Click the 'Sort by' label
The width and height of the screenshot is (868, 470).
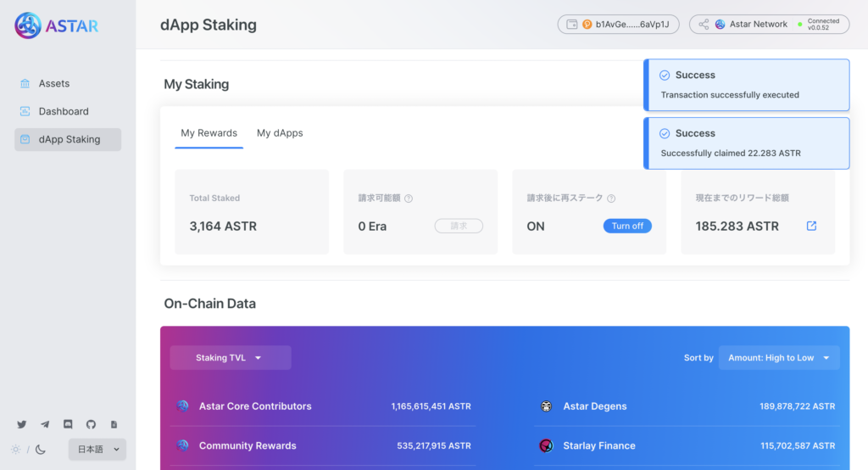coord(698,358)
